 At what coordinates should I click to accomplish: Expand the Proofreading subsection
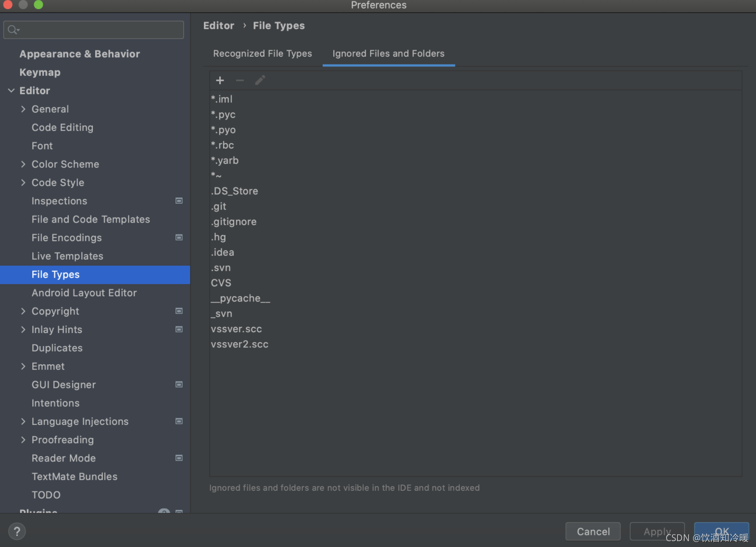click(23, 440)
